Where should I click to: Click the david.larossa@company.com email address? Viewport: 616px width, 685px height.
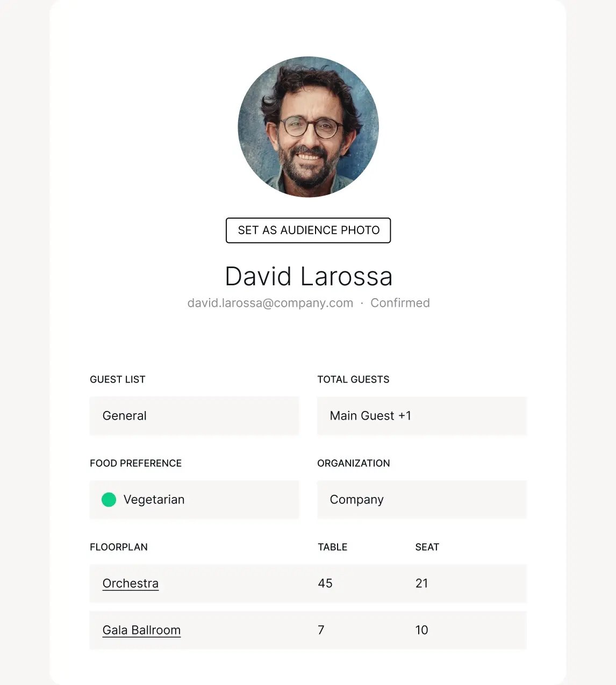[270, 303]
